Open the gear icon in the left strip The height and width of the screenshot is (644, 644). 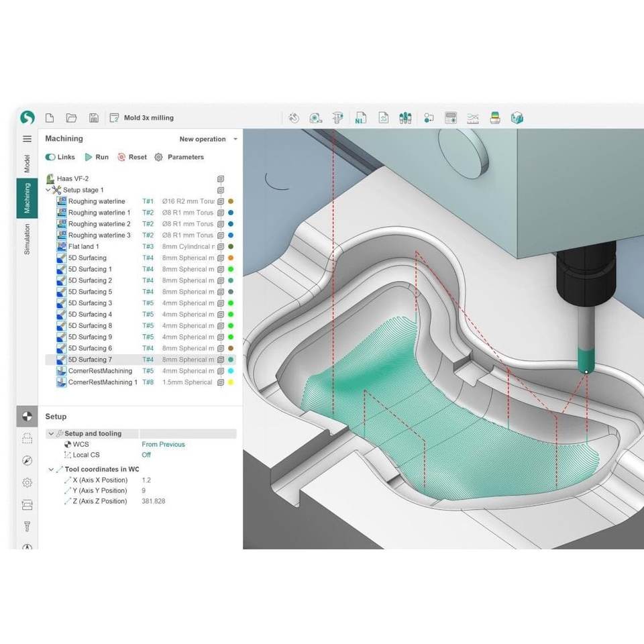[x=27, y=482]
